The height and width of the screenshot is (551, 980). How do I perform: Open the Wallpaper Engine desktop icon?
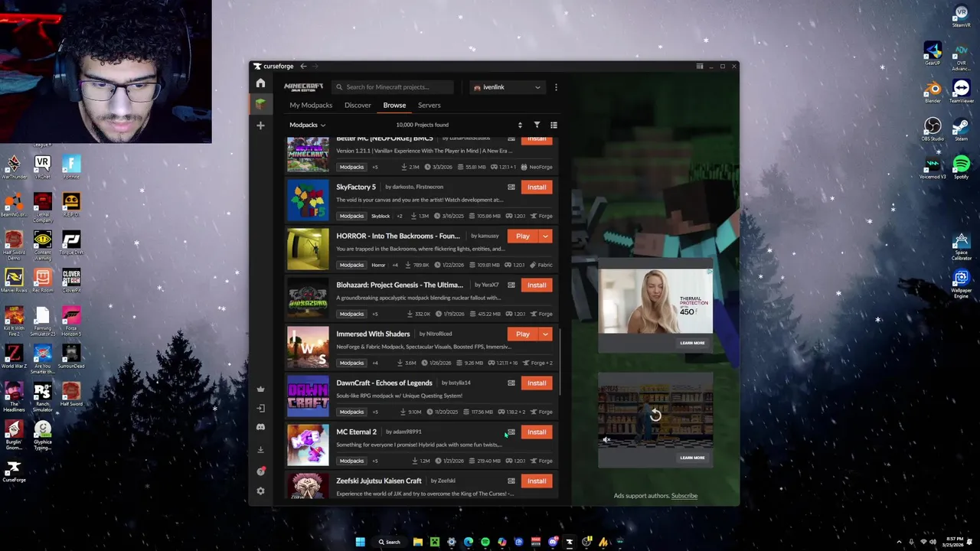point(962,282)
